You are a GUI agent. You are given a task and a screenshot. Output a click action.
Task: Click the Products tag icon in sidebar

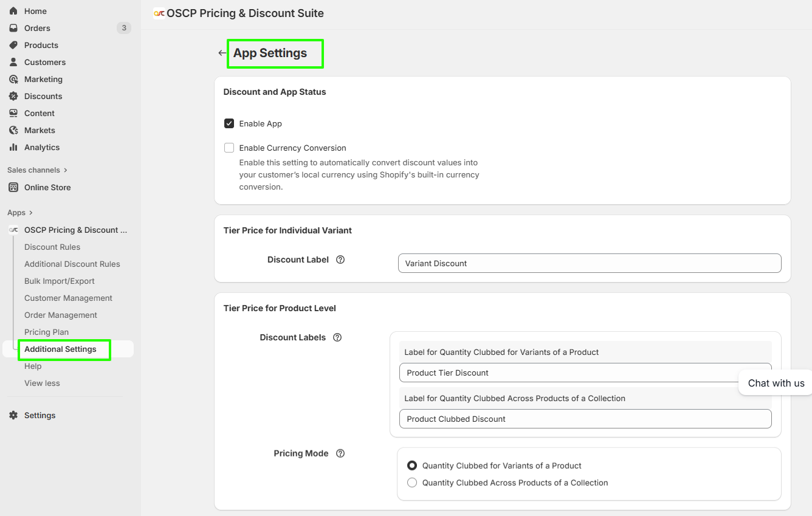(13, 45)
